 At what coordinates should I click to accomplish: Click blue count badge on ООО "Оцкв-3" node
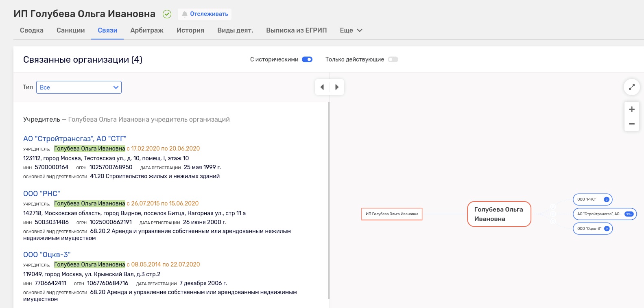[607, 229]
